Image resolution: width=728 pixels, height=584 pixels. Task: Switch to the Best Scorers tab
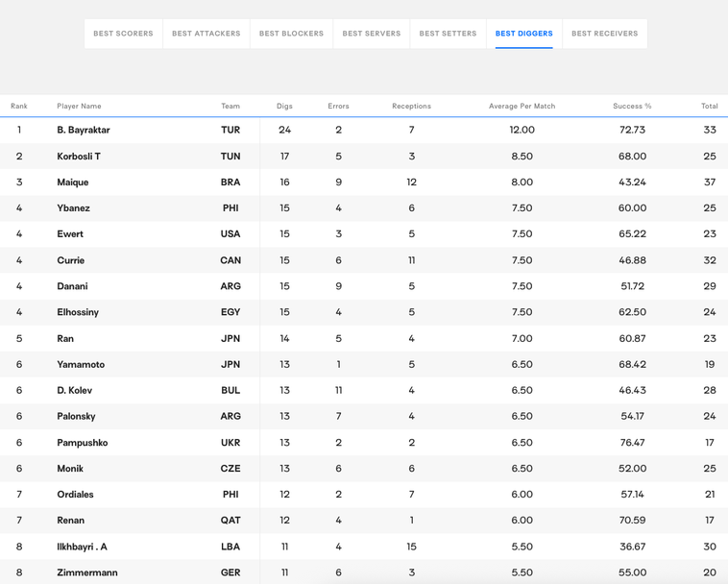[123, 34]
